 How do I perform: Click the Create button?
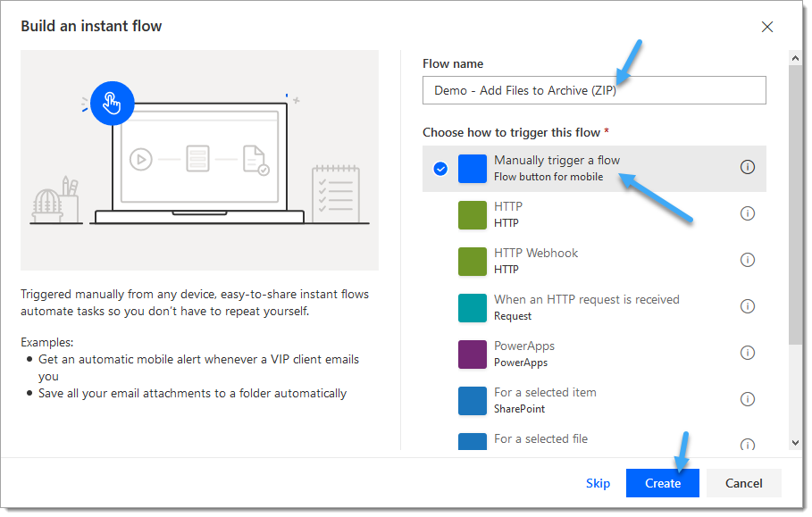coord(662,483)
